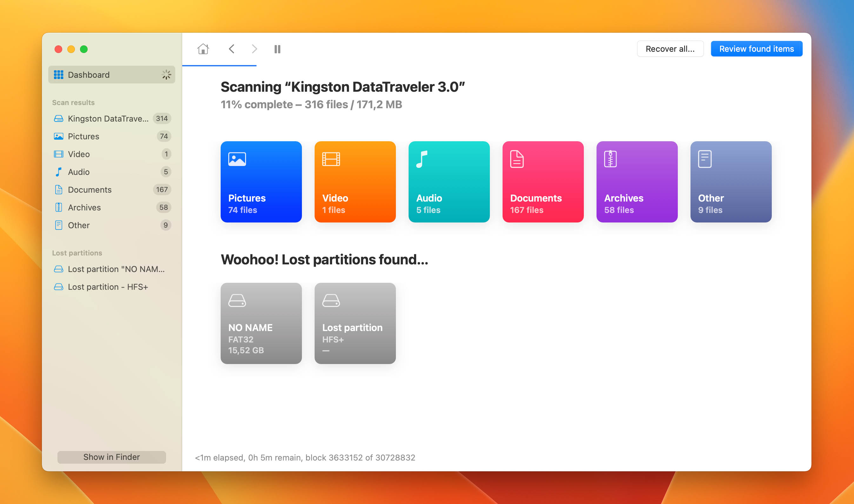Click the Other file sidebar icon

(x=58, y=225)
